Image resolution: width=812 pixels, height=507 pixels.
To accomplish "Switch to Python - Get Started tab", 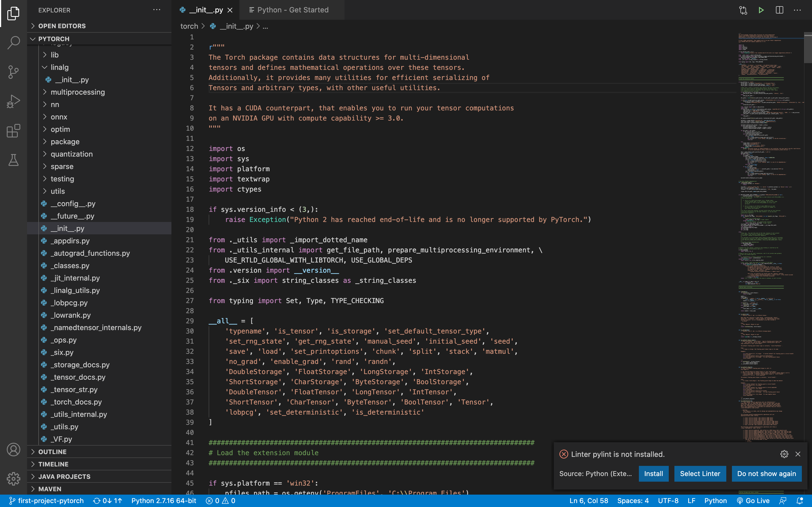I will 292,10.
